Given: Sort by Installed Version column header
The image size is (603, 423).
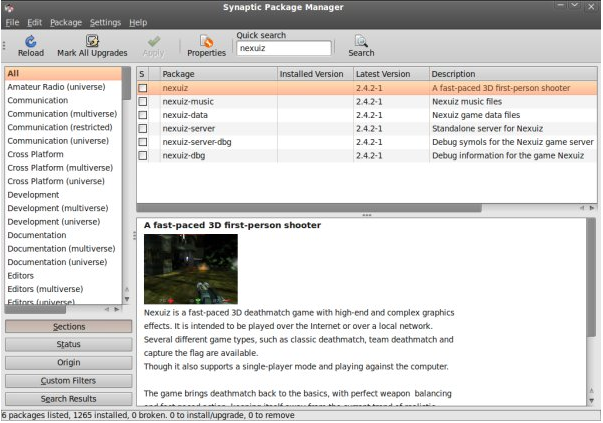Looking at the screenshot, I should click(315, 74).
